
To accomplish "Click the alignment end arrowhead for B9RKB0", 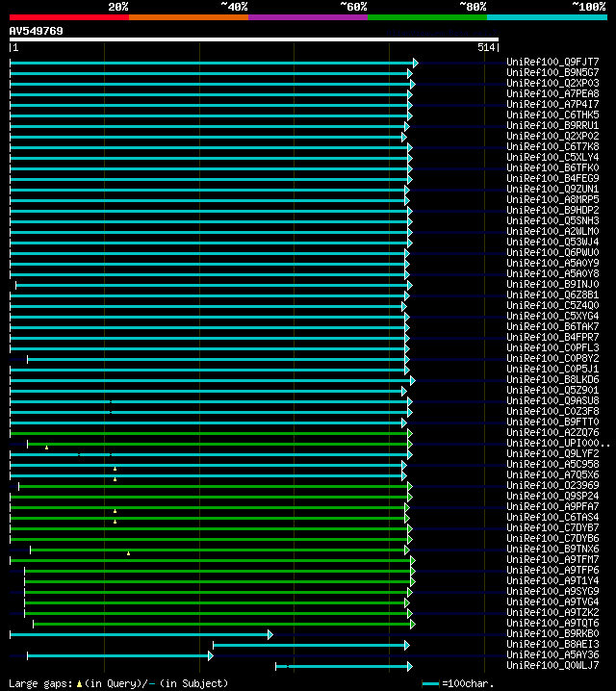I will [x=270, y=634].
